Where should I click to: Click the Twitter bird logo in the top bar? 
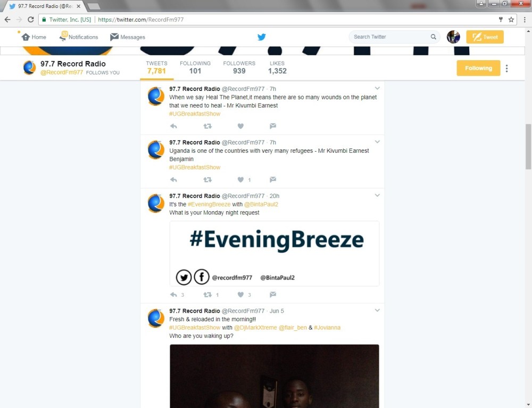[261, 37]
